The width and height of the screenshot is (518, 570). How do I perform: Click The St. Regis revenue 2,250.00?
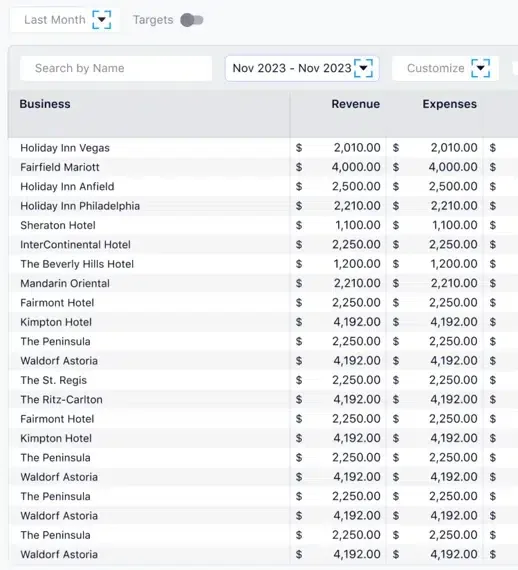pos(356,380)
